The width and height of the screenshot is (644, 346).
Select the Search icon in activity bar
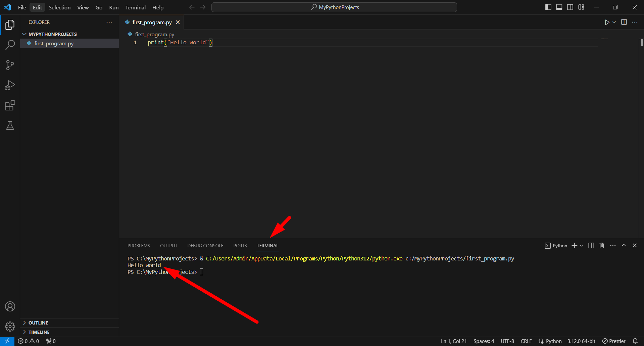tap(10, 45)
